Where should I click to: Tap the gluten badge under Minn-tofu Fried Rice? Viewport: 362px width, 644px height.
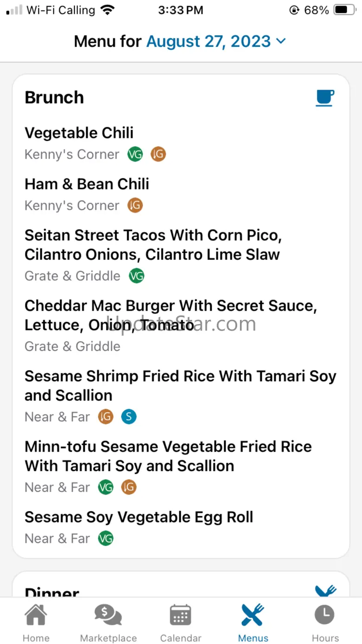pos(129,488)
